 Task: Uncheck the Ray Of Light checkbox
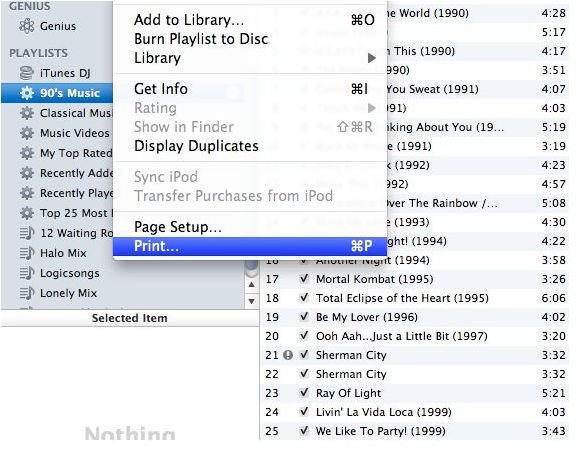(304, 393)
